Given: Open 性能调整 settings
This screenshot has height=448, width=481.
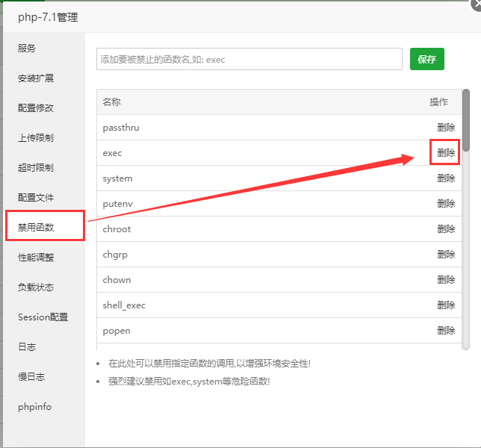Looking at the screenshot, I should point(36,258).
